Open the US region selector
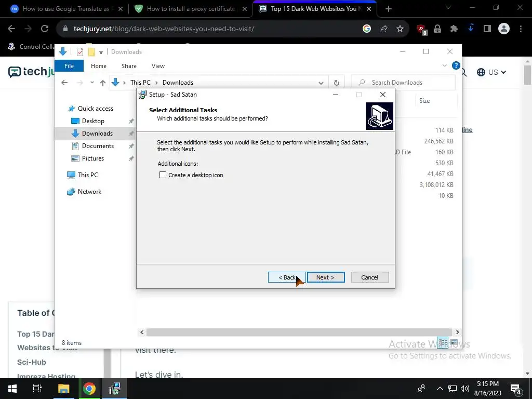This screenshot has width=532, height=399. point(491,72)
